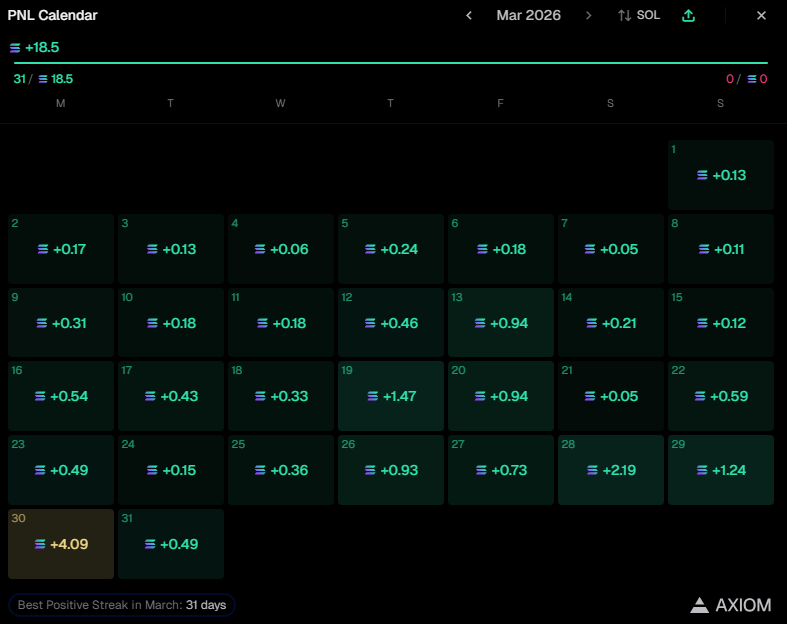This screenshot has height=624, width=787.
Task: Open March 13 cell showing +0.94
Action: pos(500,322)
